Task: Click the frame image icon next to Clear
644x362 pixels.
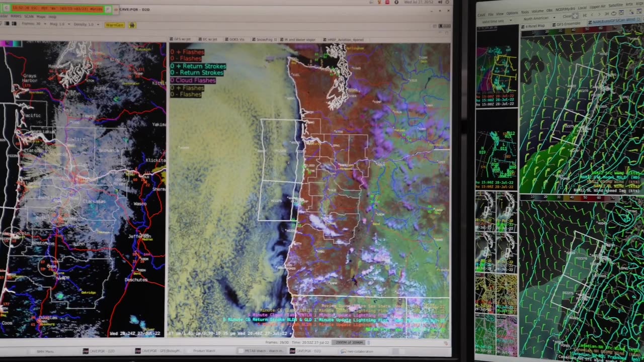Action: pyautogui.click(x=576, y=16)
